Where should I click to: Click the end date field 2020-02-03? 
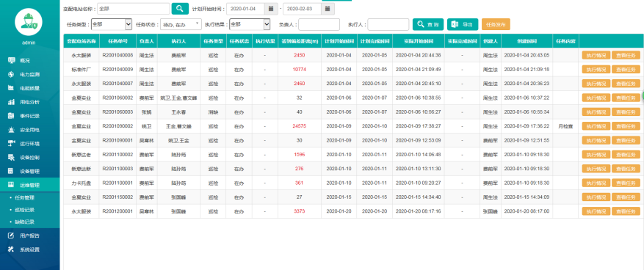click(302, 9)
